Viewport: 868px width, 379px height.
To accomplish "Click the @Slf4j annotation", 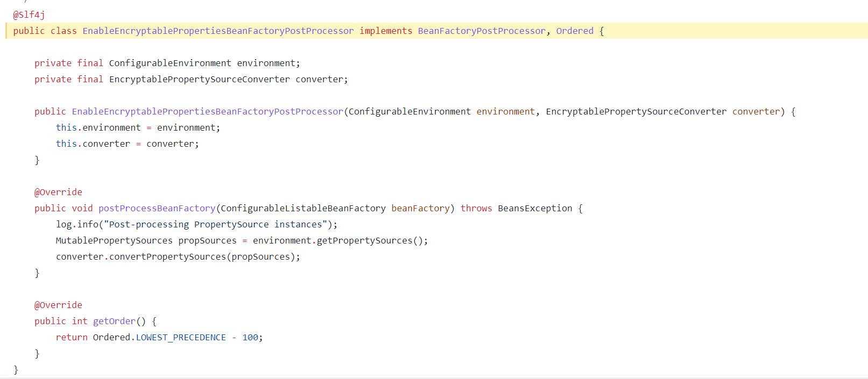I will [29, 15].
